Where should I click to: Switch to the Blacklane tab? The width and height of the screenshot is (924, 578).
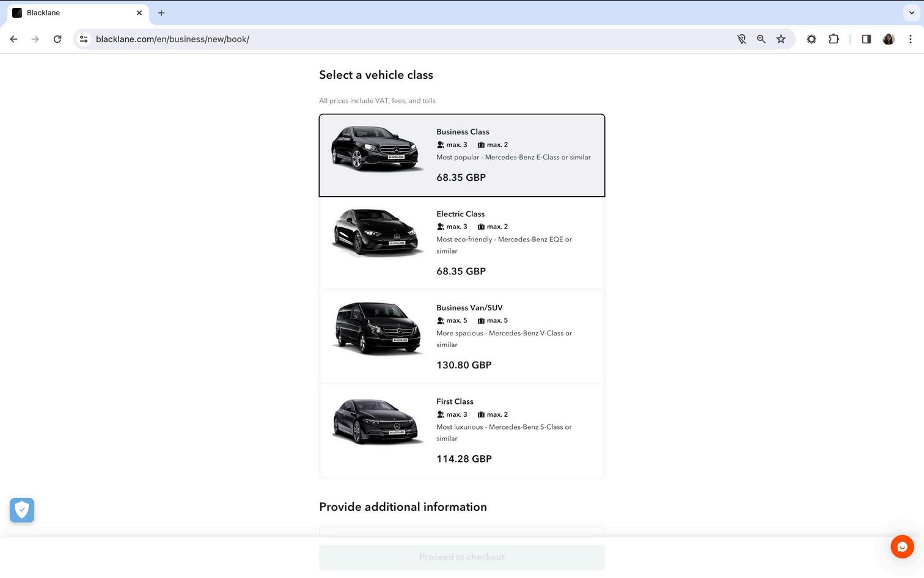78,13
